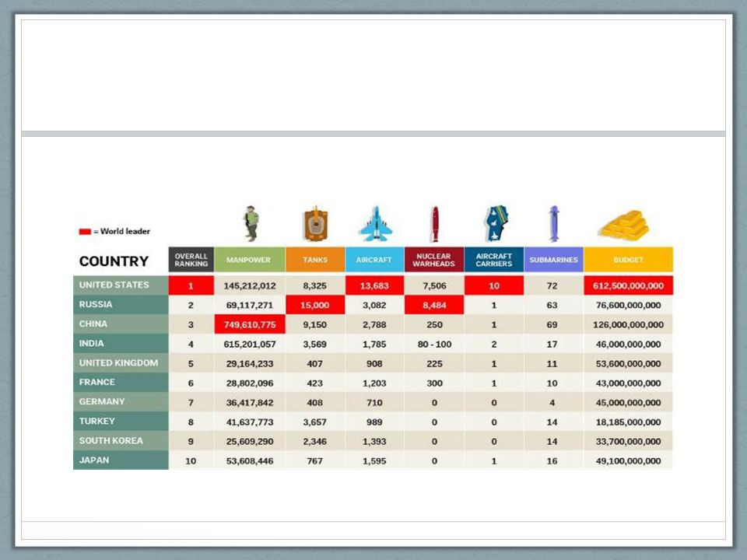Image resolution: width=747 pixels, height=560 pixels.
Task: Select the BUDGET column header
Action: [629, 260]
